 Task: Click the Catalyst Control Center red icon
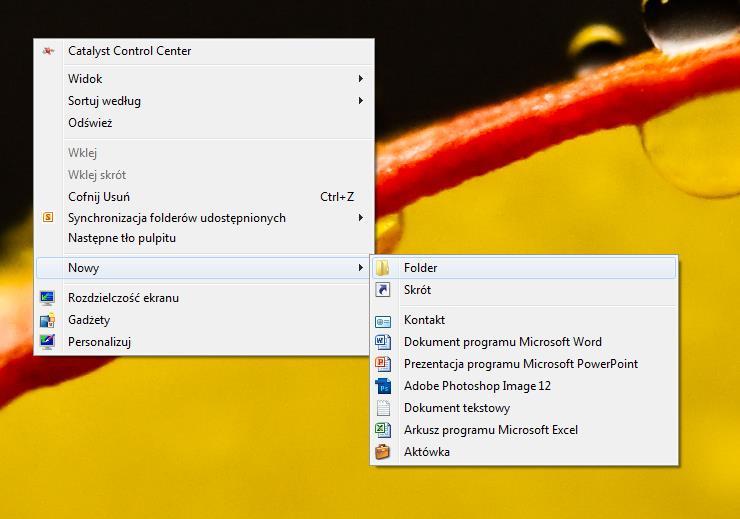pyautogui.click(x=48, y=51)
